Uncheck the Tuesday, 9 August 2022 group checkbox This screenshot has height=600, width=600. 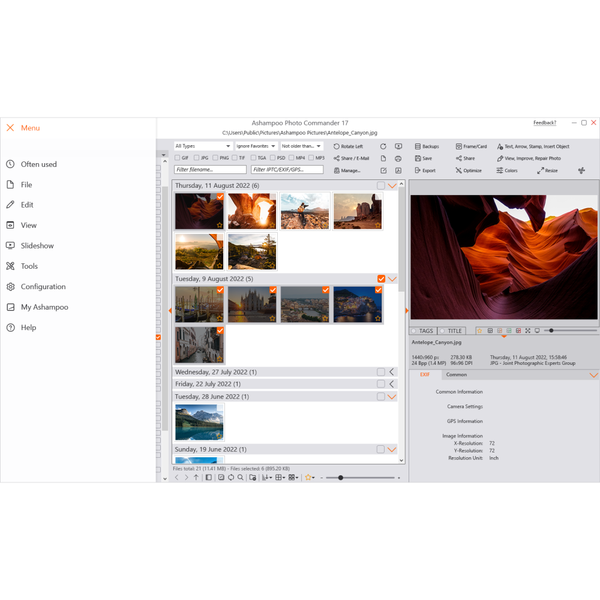pos(381,279)
